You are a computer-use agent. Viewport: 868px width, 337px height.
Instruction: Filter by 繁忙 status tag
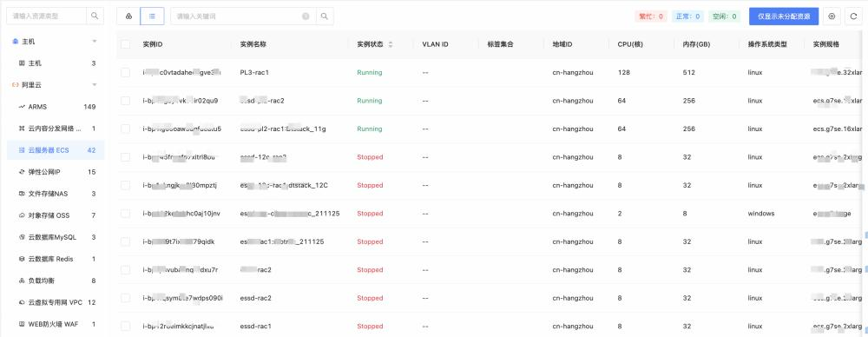651,17
